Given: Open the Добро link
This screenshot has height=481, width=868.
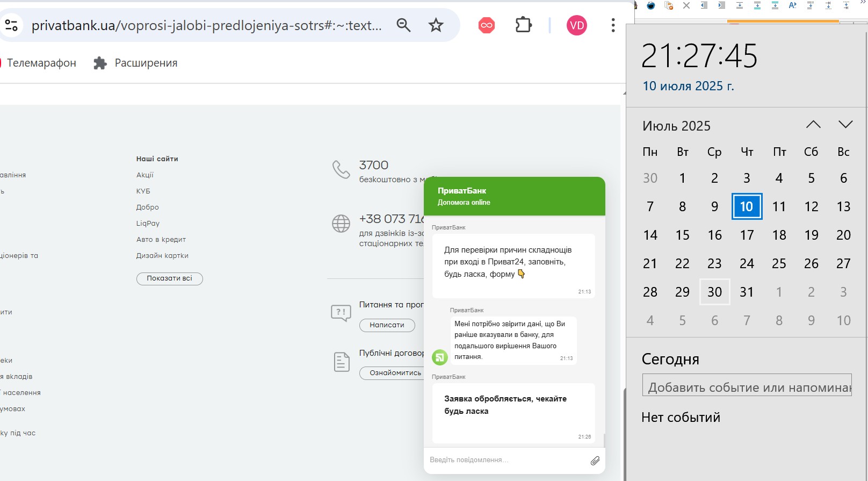Looking at the screenshot, I should (x=148, y=207).
